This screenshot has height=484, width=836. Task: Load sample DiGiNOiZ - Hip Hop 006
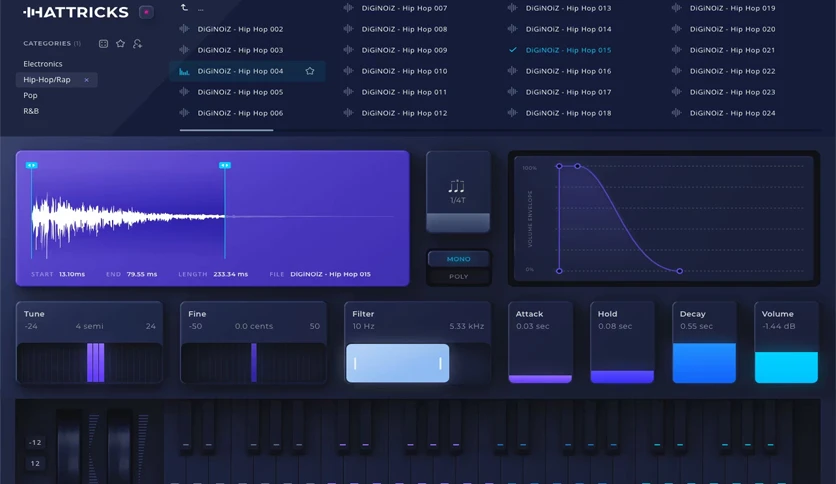240,113
